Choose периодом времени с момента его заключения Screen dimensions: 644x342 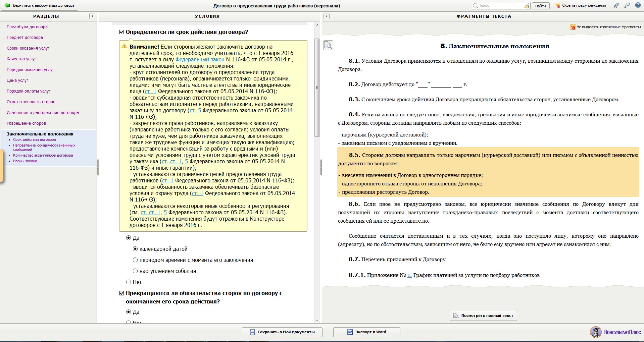click(135, 260)
